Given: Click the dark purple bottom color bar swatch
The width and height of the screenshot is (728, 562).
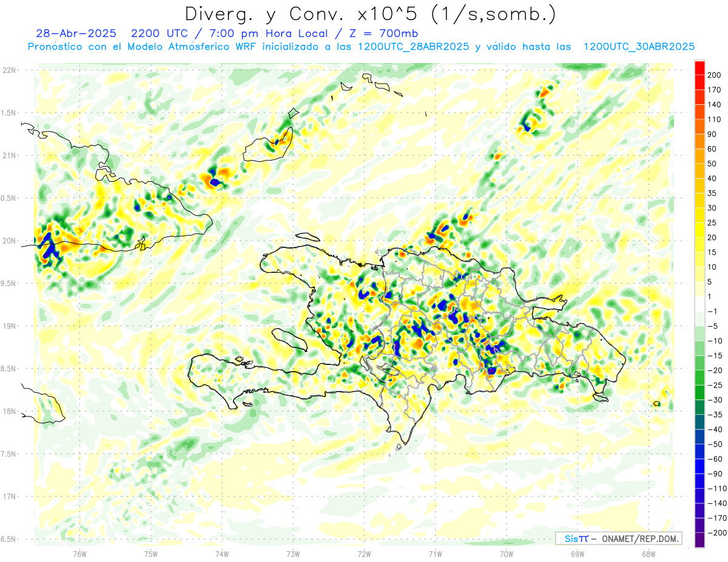Looking at the screenshot, I should (x=699, y=540).
